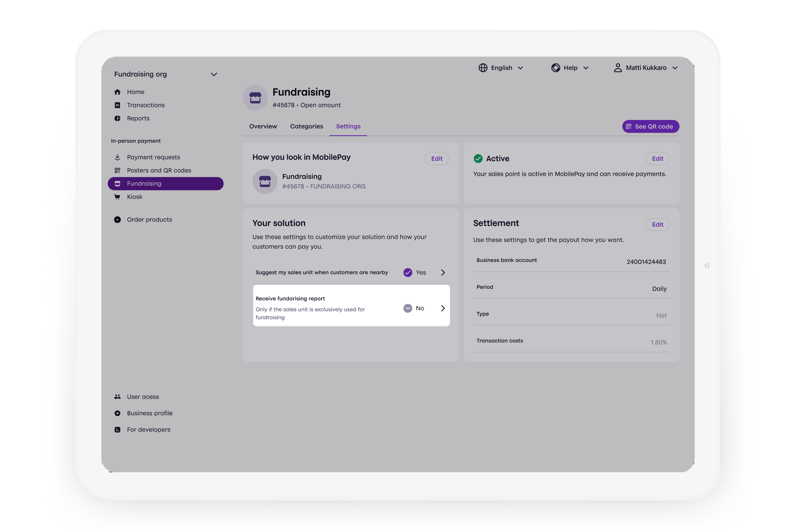Click the Order products plus icon
Viewport: 798px width, 532px height.
point(117,220)
